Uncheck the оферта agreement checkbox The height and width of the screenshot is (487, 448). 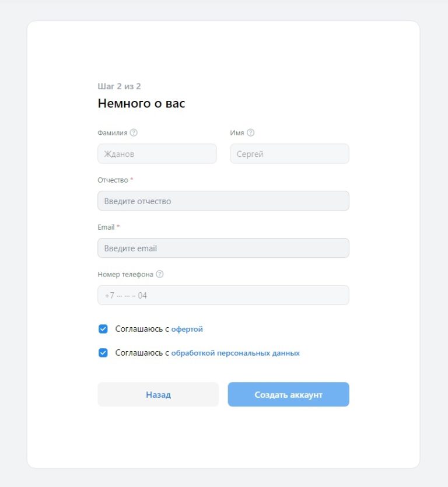point(103,329)
